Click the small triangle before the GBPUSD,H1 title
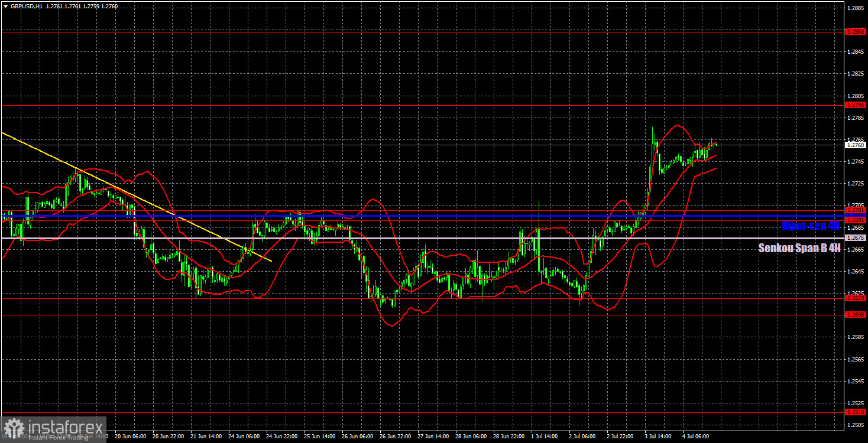The image size is (868, 443). tap(5, 5)
